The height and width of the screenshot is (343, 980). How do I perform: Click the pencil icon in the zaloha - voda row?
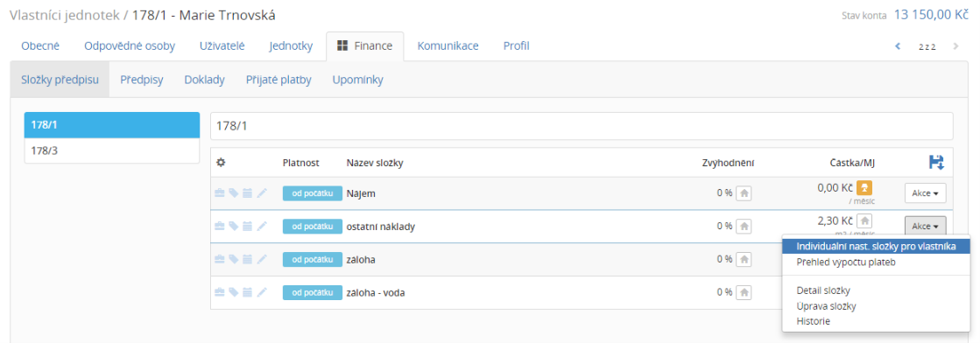[261, 291]
